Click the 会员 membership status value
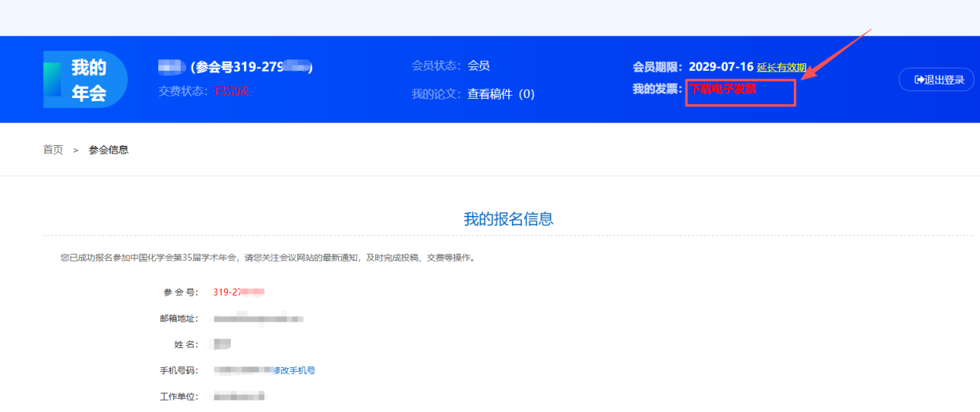 pyautogui.click(x=479, y=66)
